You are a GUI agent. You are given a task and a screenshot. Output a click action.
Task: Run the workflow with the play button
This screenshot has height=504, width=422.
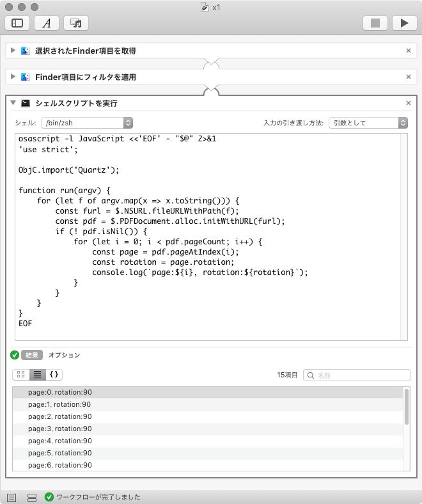pyautogui.click(x=404, y=23)
